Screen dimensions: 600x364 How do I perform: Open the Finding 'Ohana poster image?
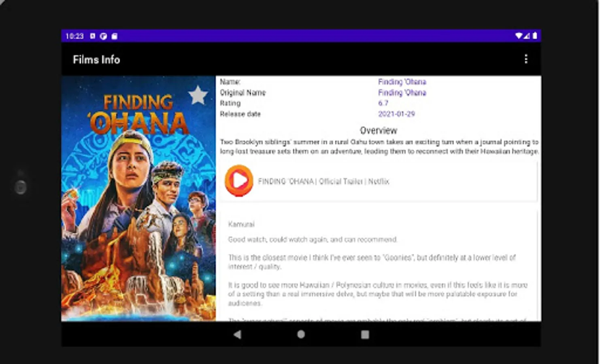click(138, 199)
